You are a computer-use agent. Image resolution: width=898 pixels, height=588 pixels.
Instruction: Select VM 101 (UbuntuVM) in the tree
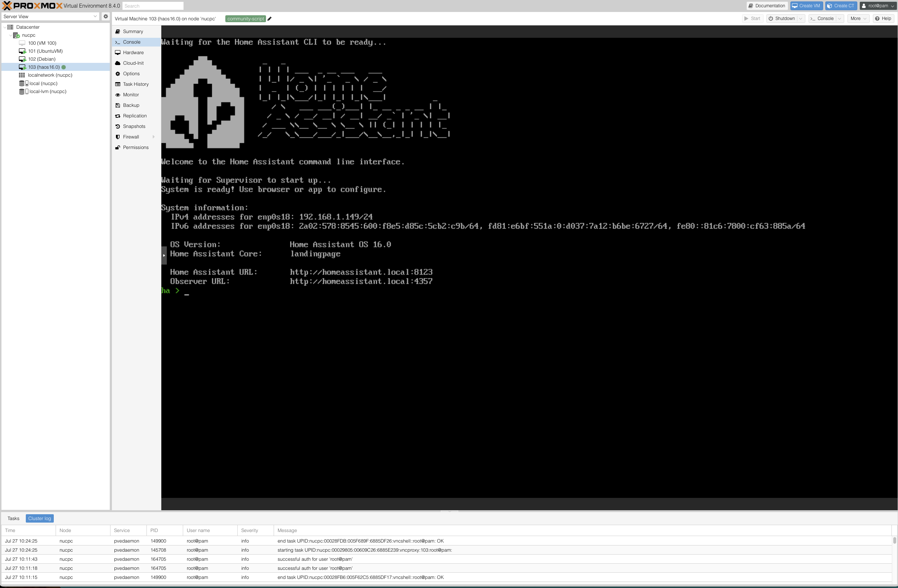tap(45, 51)
